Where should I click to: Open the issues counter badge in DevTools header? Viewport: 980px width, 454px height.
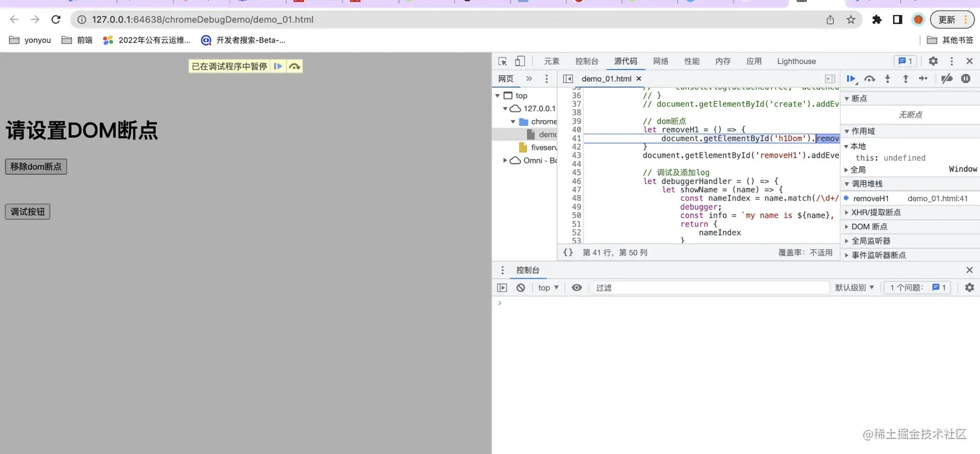[x=905, y=61]
